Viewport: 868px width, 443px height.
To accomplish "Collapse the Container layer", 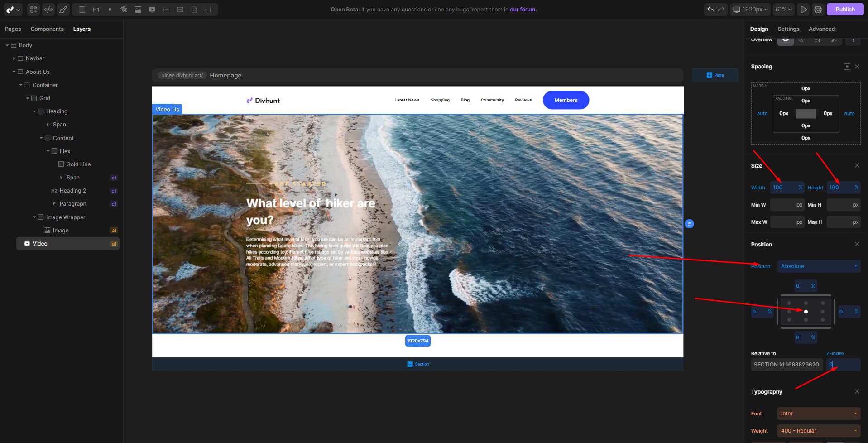I will pos(21,85).
